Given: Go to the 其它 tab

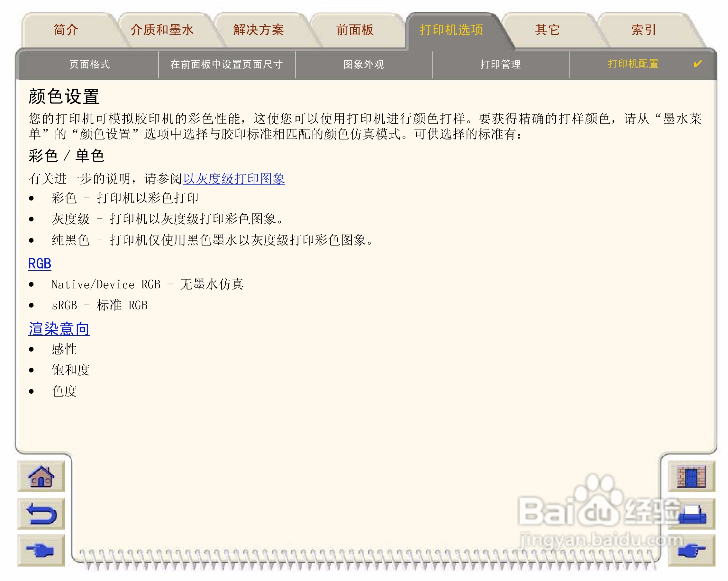Looking at the screenshot, I should pos(547,30).
